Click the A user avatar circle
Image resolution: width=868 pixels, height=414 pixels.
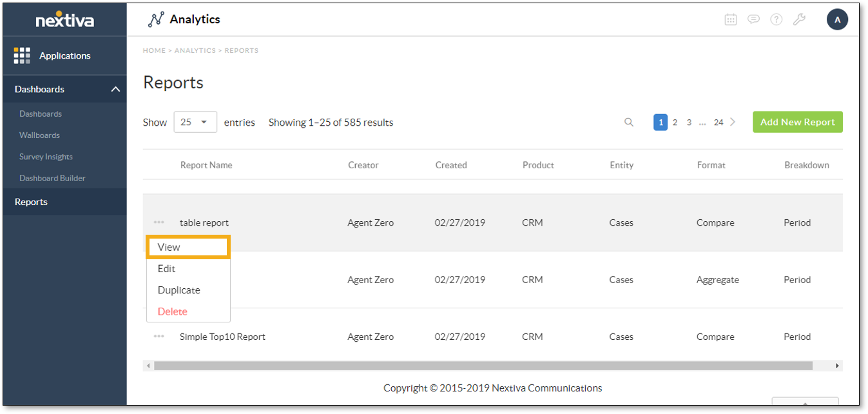pos(837,19)
